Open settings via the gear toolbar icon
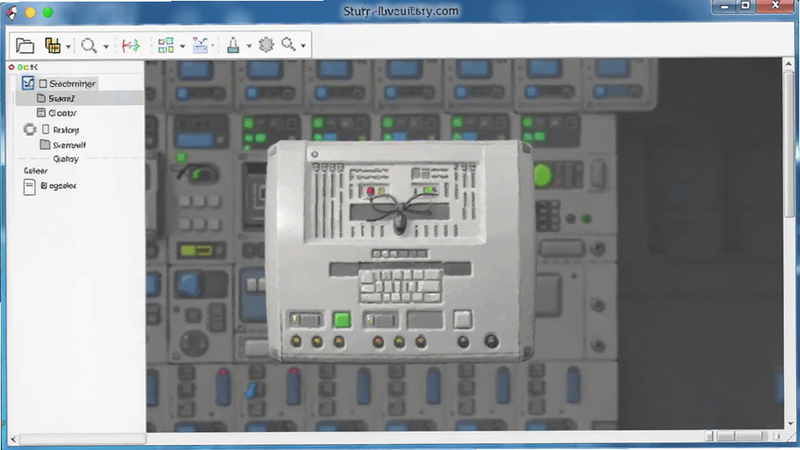The width and height of the screenshot is (800, 450). (x=266, y=45)
